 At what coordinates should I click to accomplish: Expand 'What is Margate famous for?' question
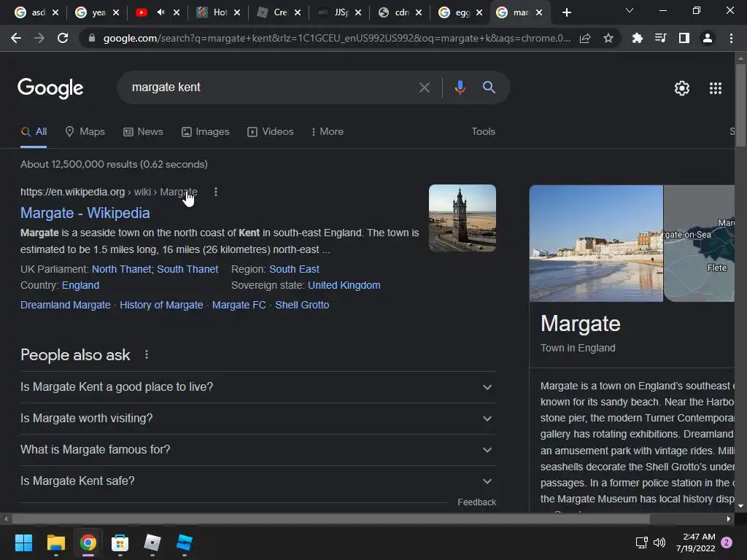pos(258,450)
